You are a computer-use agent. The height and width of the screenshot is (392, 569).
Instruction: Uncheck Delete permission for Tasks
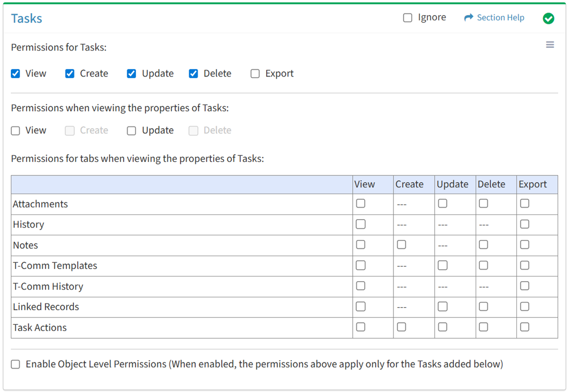click(193, 73)
